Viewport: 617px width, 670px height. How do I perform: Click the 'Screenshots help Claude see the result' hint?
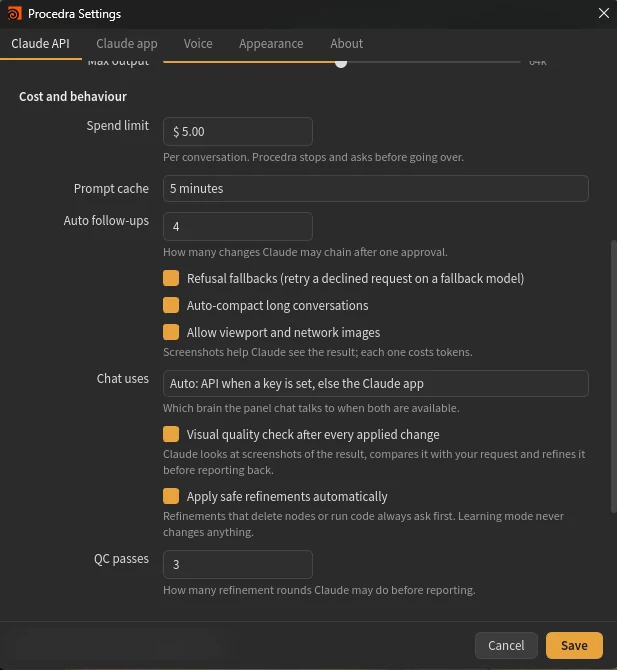coord(317,352)
